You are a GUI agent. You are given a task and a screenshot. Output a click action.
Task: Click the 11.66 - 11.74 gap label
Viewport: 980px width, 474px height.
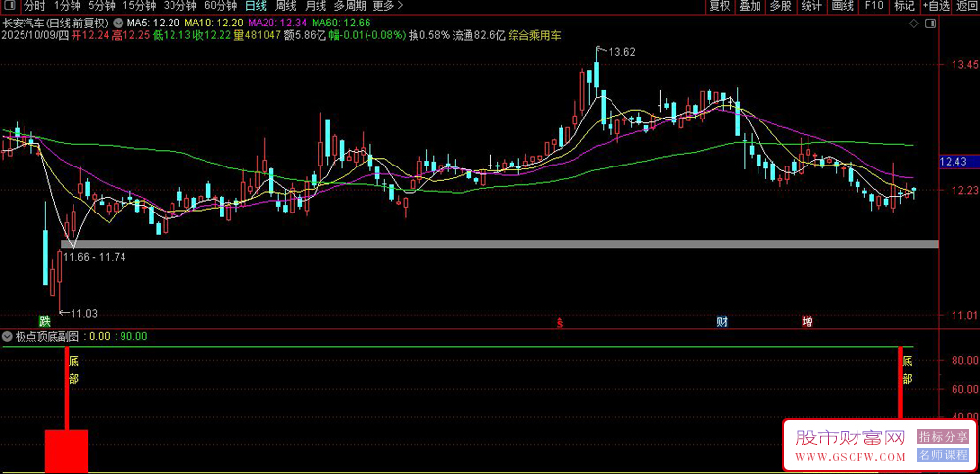pos(94,256)
